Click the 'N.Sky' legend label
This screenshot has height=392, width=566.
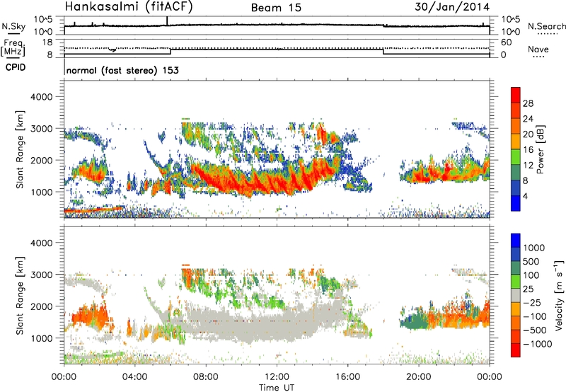(13, 26)
